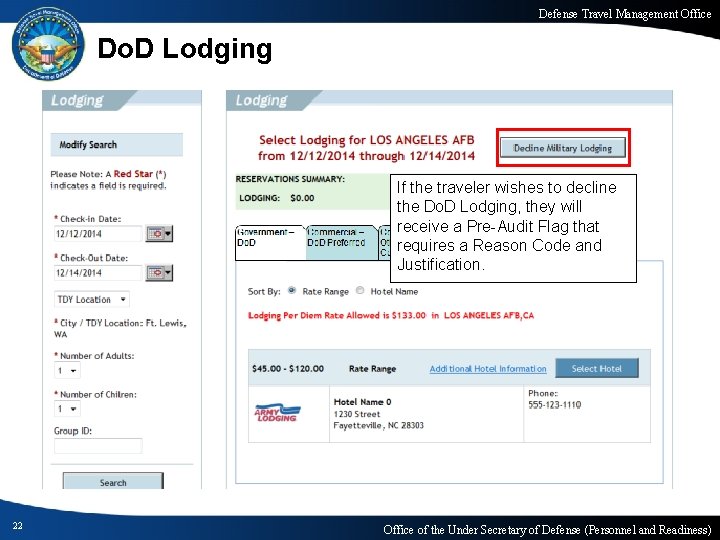Click the Lodging Per Diem Rate Allowed notice
Screen dimensions: 720x540
(x=391, y=315)
